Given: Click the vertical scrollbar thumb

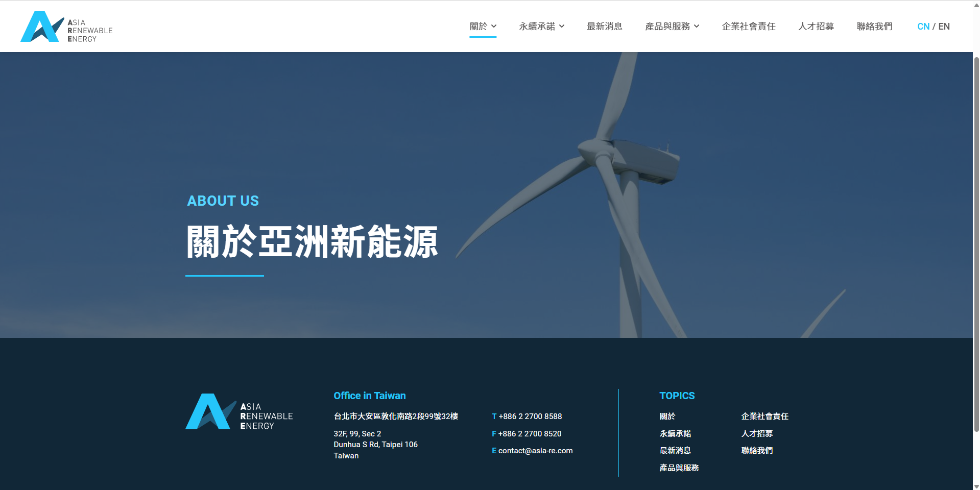Looking at the screenshot, I should point(976,245).
